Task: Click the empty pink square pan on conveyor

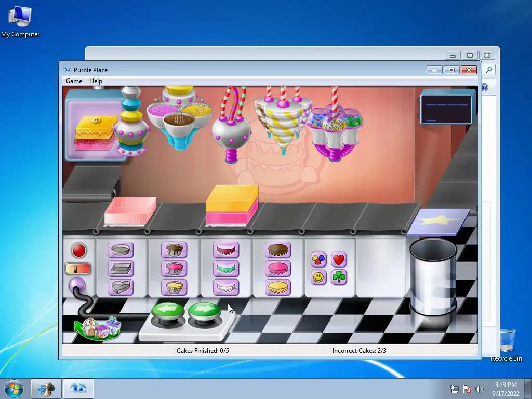Action: 130,211
